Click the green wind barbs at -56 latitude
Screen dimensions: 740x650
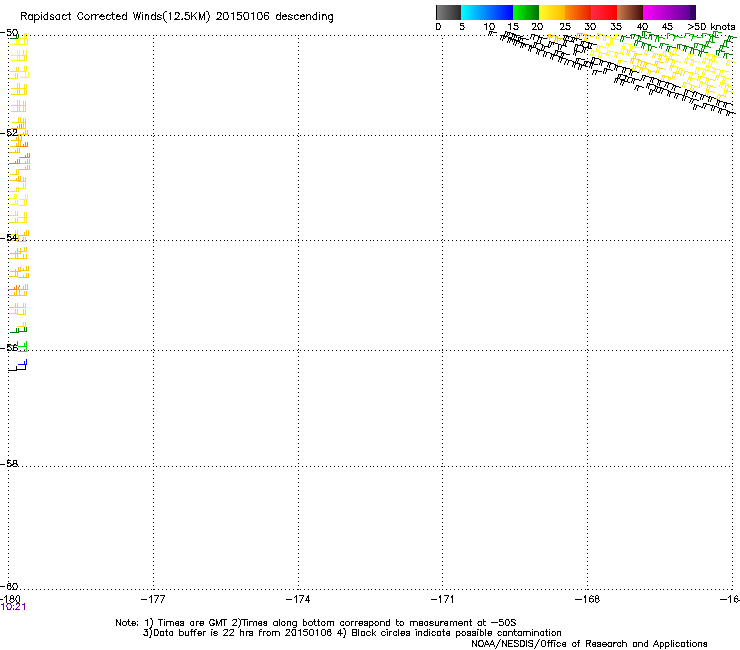[x=22, y=346]
